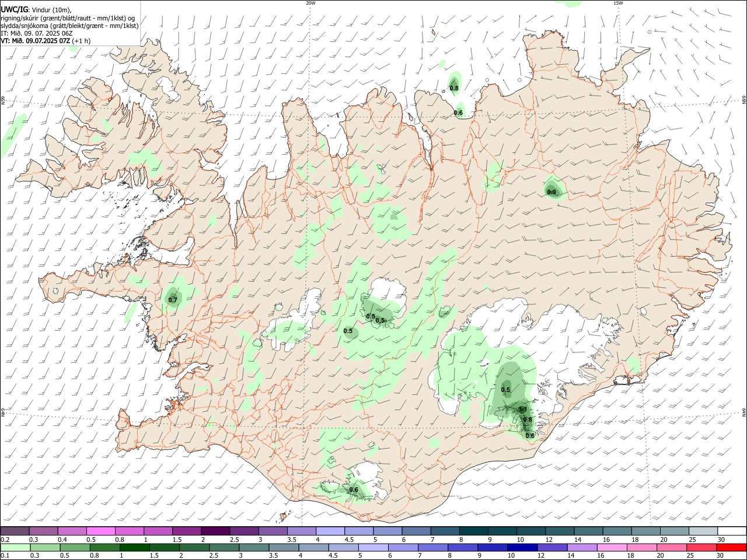Pick upper legend swatch between 6 and 7
Image resolution: width=747 pixels, height=560 pixels.
415,531
